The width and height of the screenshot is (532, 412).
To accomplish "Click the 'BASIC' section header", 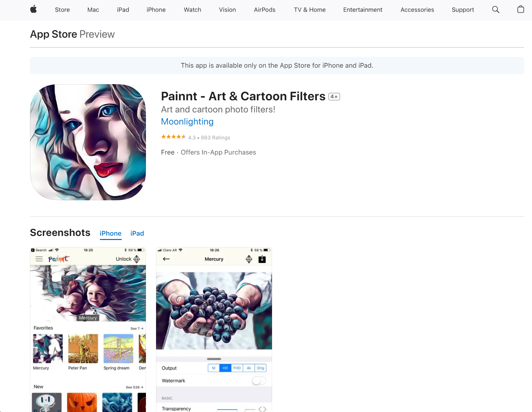I will 167,398.
